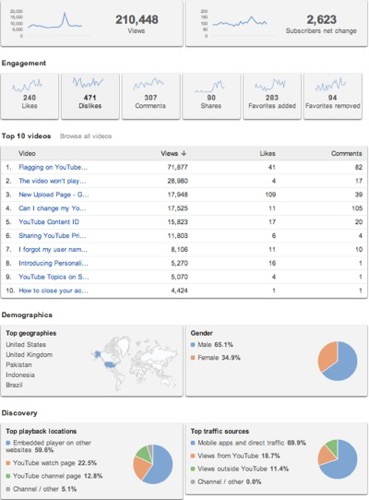369x500 pixels.
Task: Open the YouTube Content ID video link
Action: (x=49, y=222)
